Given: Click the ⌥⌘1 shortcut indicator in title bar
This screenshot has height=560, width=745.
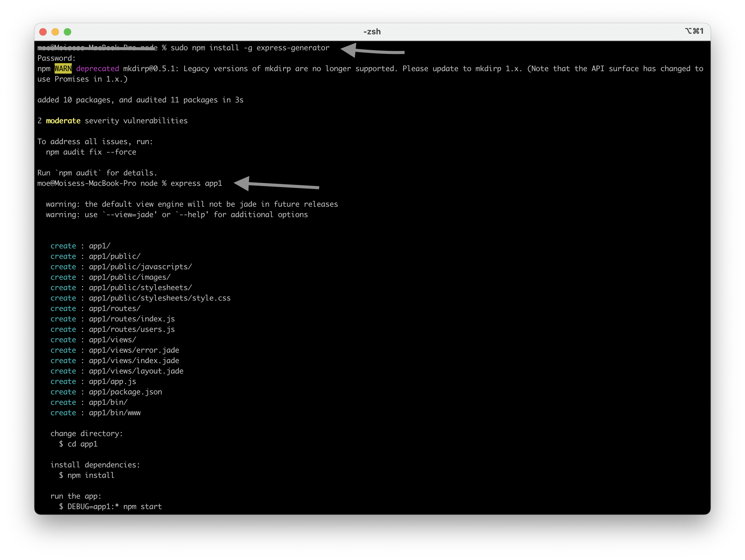Looking at the screenshot, I should click(x=694, y=31).
